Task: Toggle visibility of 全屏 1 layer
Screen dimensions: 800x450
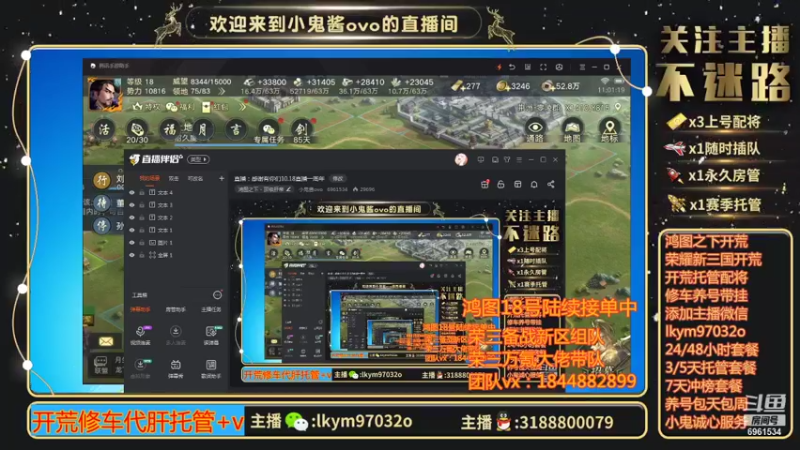Action: pyautogui.click(x=132, y=255)
